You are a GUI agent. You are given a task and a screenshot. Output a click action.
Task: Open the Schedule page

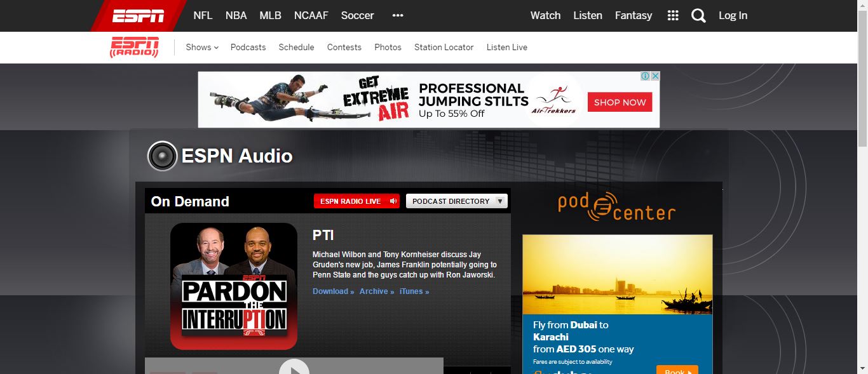297,47
